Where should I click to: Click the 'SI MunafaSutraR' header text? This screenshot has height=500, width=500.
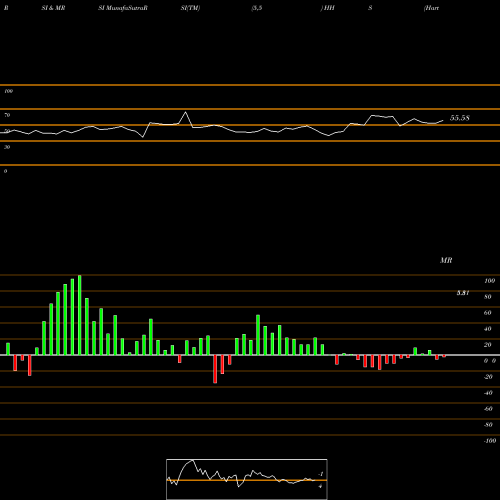point(123,8)
